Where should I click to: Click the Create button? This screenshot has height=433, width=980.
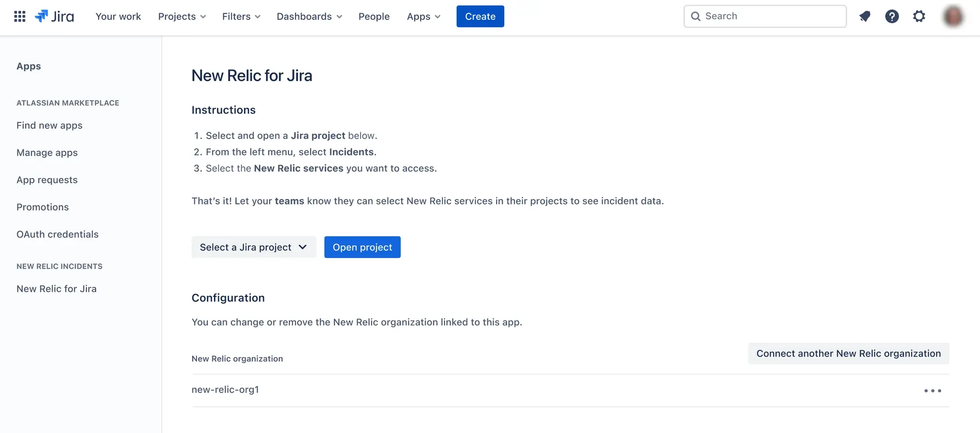click(480, 16)
